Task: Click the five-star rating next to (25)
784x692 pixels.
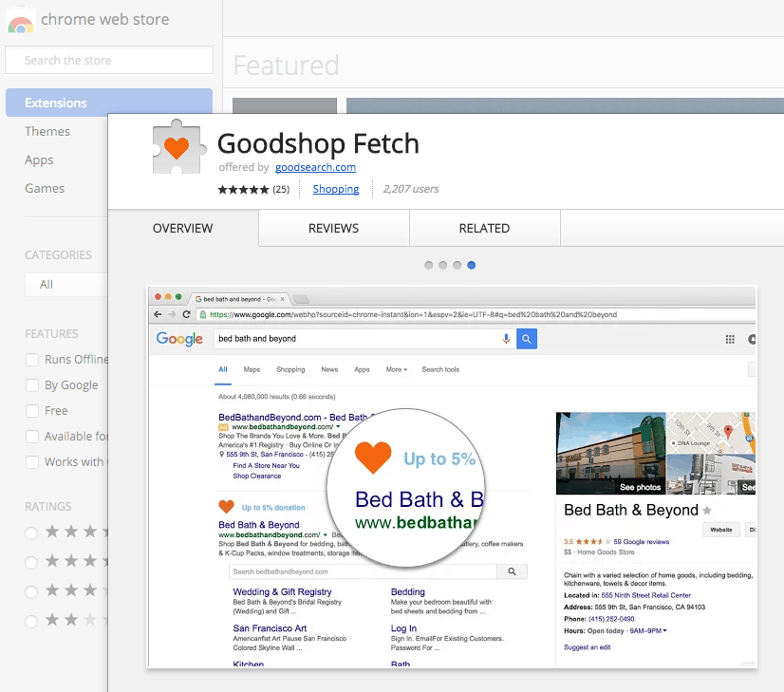Action: 243,190
